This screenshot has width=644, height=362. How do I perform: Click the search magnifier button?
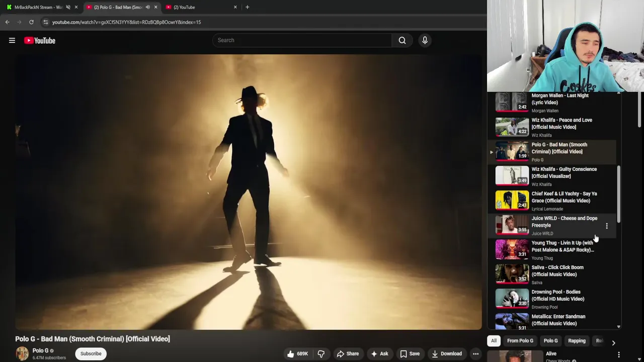402,40
